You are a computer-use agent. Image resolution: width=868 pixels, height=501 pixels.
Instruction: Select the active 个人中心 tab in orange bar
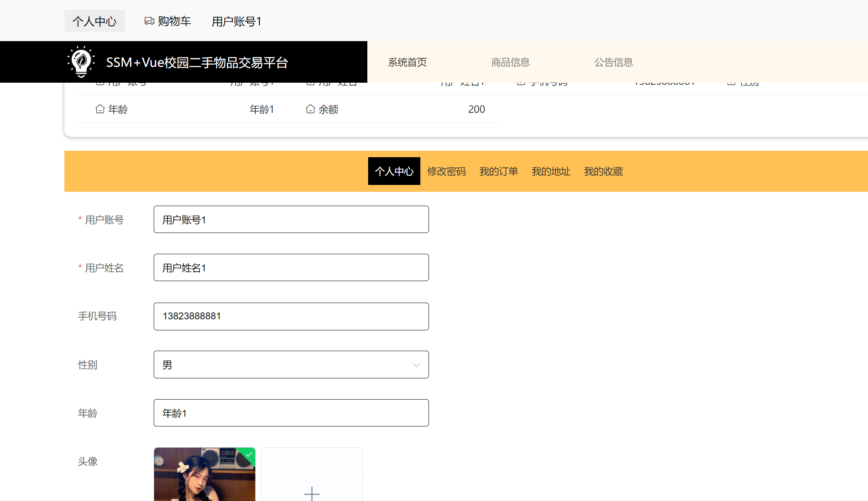tap(394, 171)
